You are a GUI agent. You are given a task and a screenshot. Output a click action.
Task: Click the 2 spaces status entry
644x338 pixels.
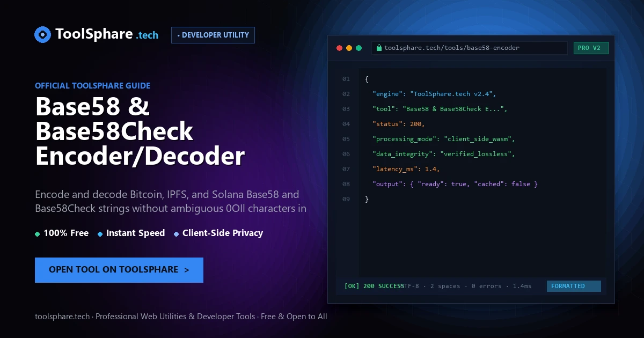[445, 286]
